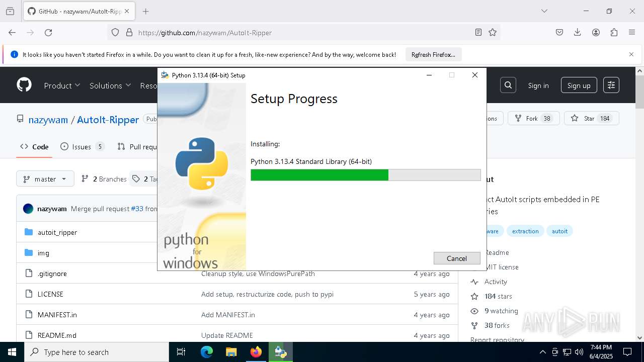Open the MIT license link

coord(501,267)
